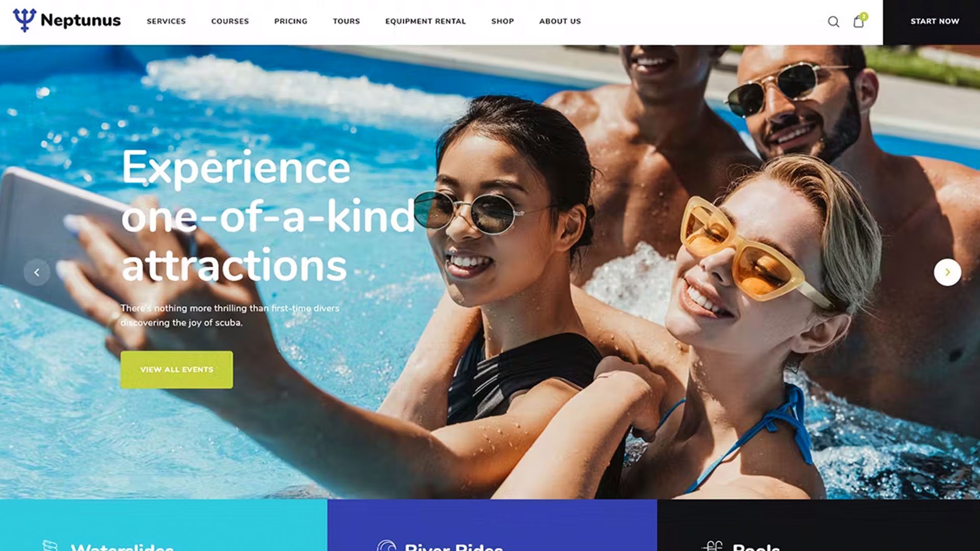Click the Waterslides icon

coord(50,545)
